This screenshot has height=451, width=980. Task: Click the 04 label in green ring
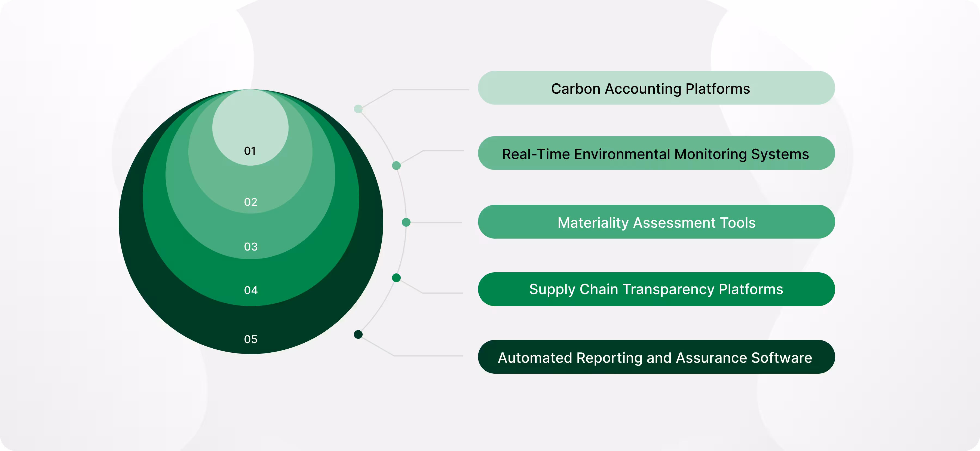250,290
